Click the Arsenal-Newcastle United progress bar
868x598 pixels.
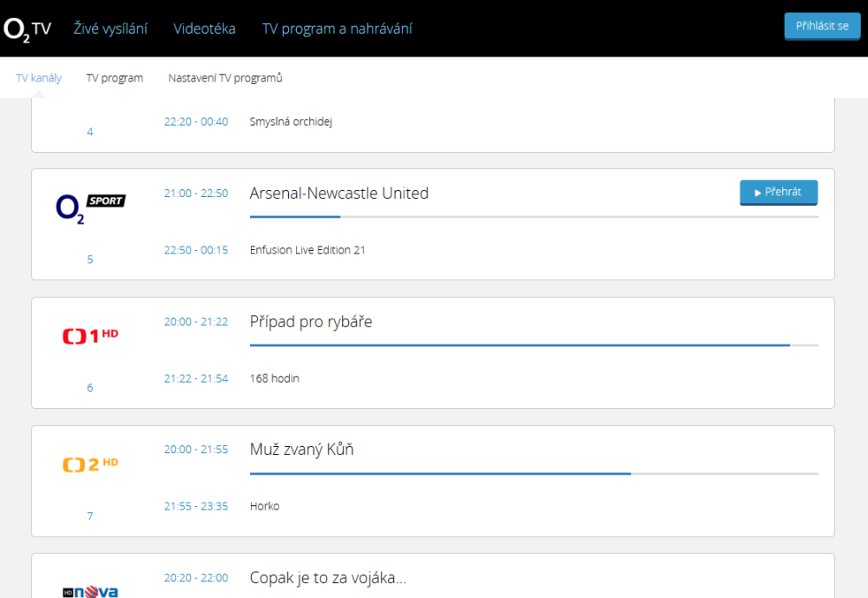(533, 216)
